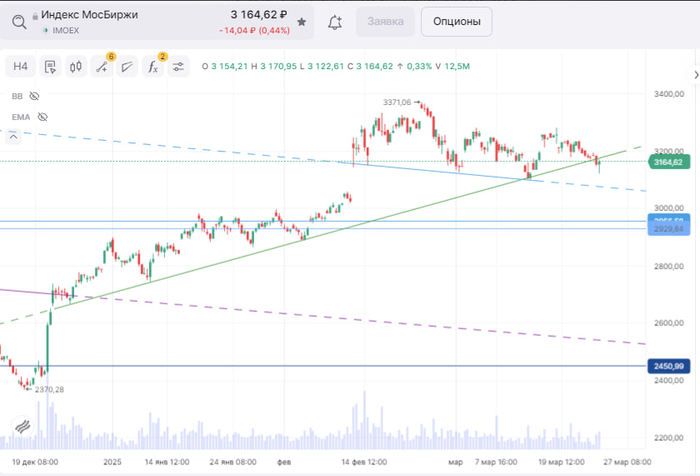Click the current price label 3164,62
This screenshot has width=700, height=476.
pos(667,161)
